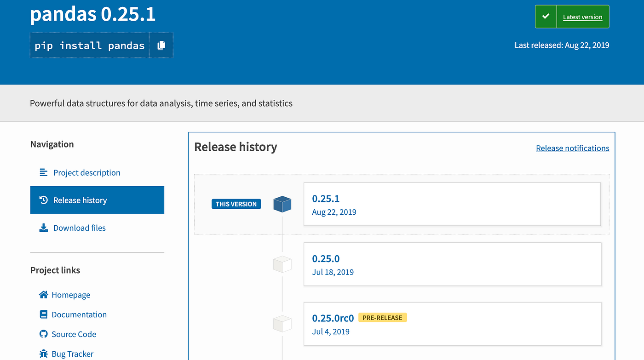Click the cube next to 0.25.0rc0
Image resolution: width=644 pixels, height=360 pixels.
pyautogui.click(x=282, y=324)
